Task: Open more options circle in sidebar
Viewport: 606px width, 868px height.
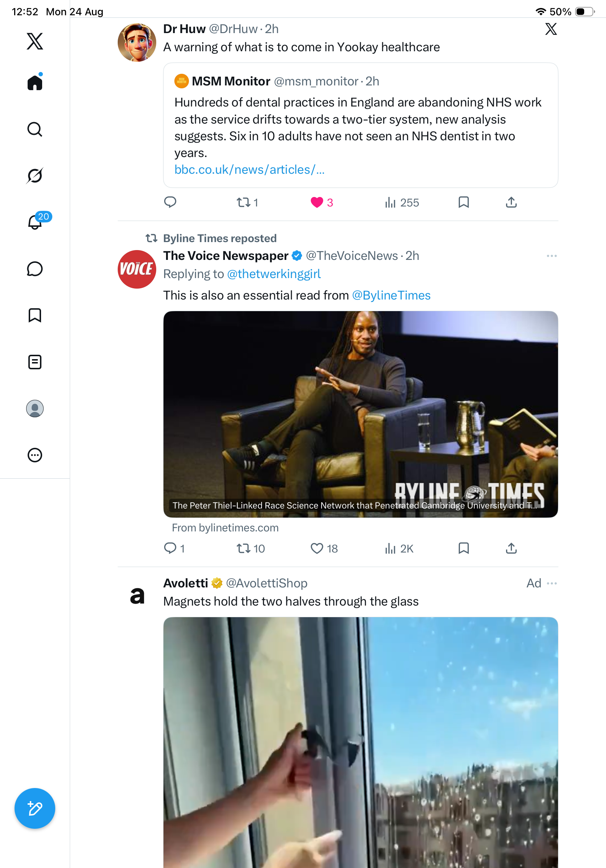Action: pyautogui.click(x=35, y=455)
